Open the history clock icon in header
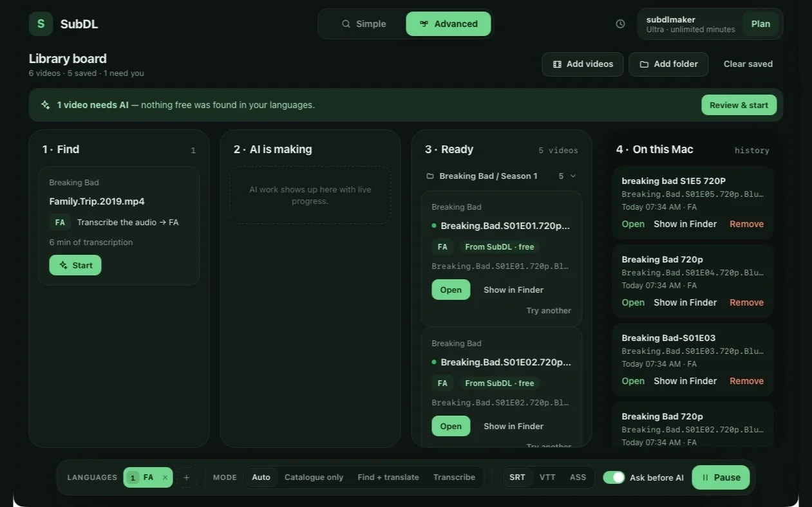The height and width of the screenshot is (507, 812). pos(620,24)
